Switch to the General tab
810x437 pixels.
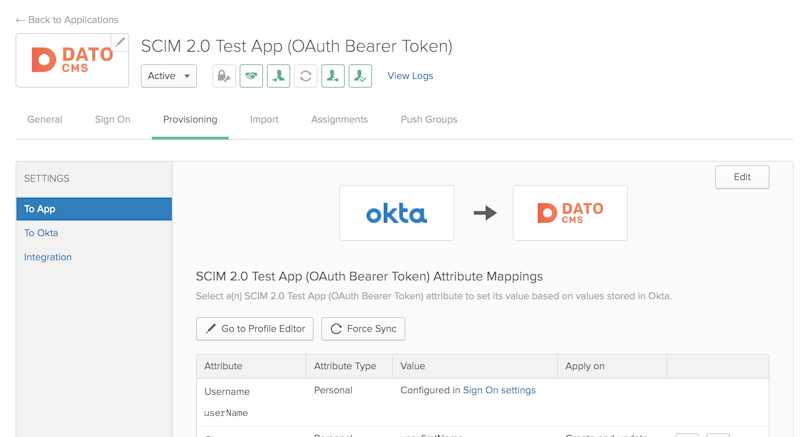[x=45, y=119]
